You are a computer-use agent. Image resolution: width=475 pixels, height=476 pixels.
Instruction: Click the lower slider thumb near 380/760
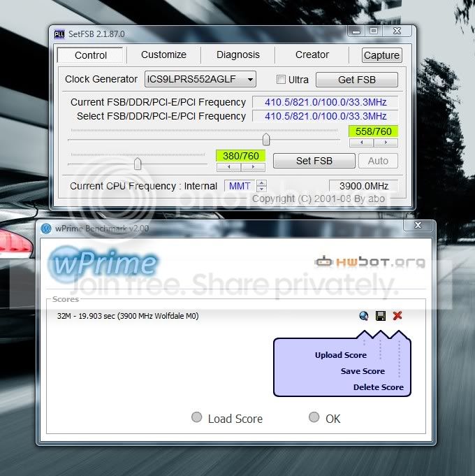click(x=138, y=164)
